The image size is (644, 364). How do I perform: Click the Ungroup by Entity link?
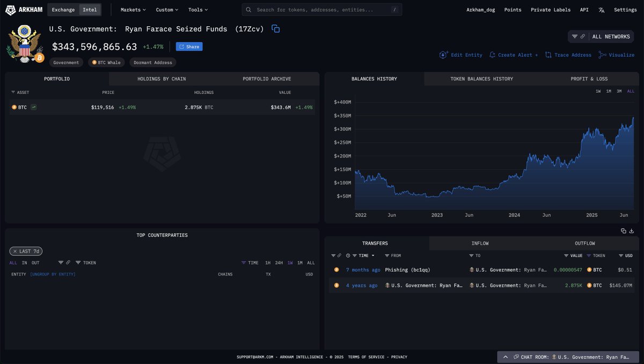pos(53,274)
